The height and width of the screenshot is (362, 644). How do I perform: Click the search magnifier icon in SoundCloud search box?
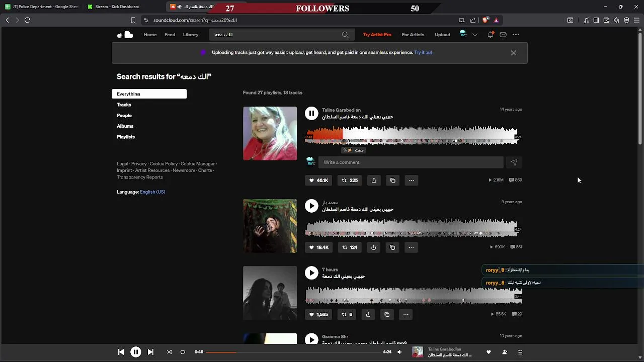(x=345, y=35)
